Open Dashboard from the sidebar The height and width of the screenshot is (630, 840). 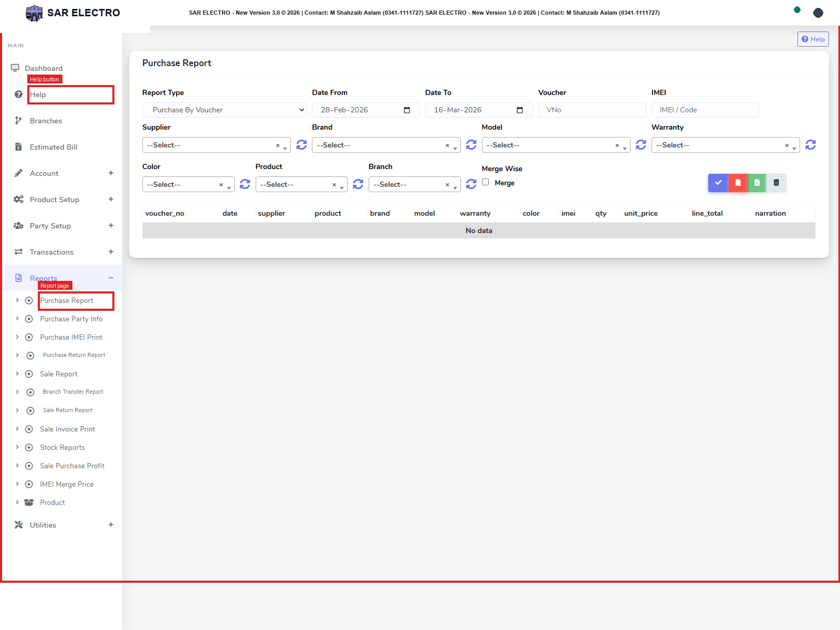coord(44,68)
